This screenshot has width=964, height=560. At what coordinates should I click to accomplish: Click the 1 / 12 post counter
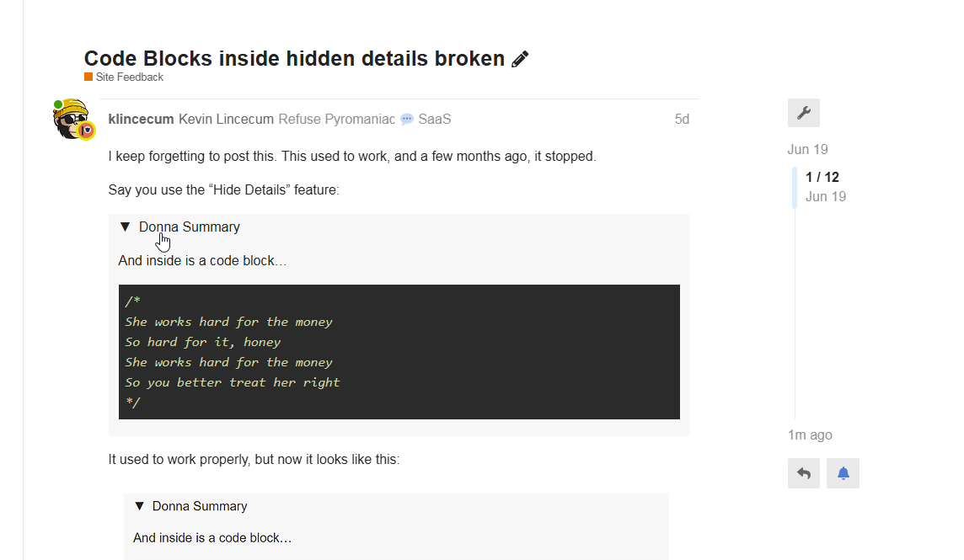tap(822, 177)
